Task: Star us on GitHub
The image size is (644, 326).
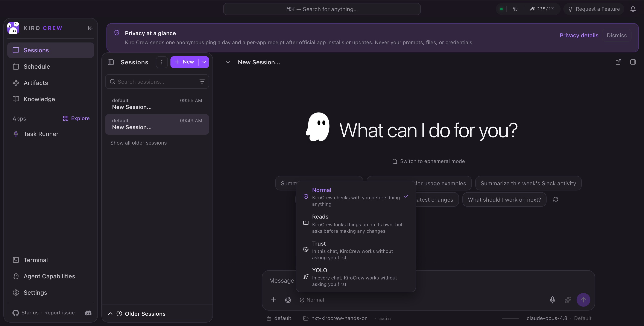Action: click(26, 313)
